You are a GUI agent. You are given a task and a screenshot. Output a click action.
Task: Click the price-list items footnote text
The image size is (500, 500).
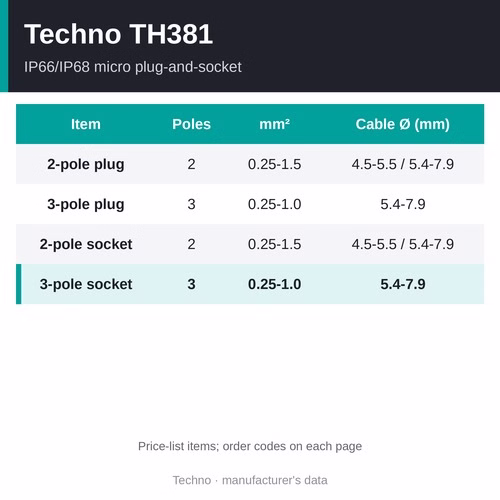pos(250,446)
